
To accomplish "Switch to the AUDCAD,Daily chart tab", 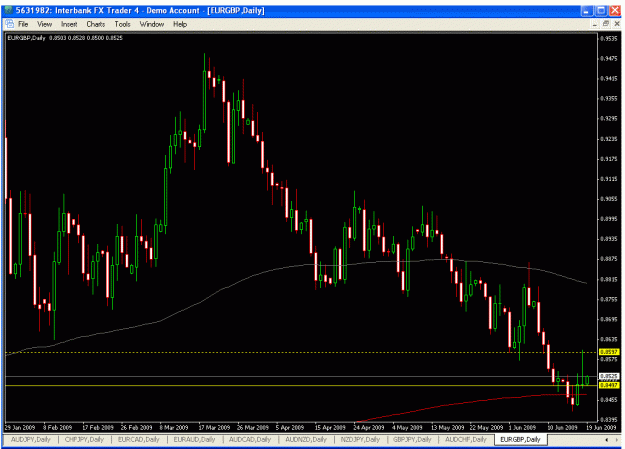I will pyautogui.click(x=250, y=439).
